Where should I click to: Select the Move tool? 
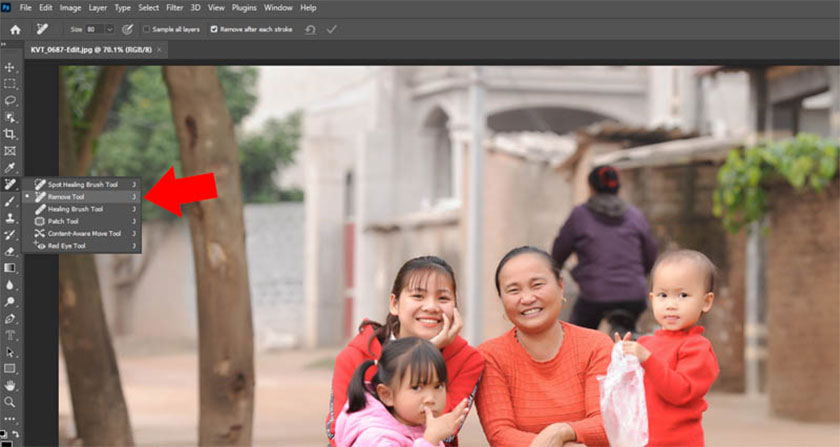[x=10, y=68]
